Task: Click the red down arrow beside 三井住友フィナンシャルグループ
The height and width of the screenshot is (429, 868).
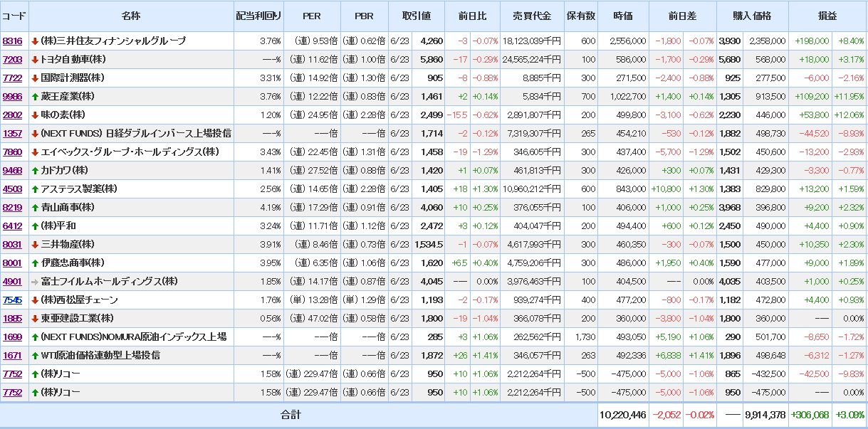Action: 34,41
